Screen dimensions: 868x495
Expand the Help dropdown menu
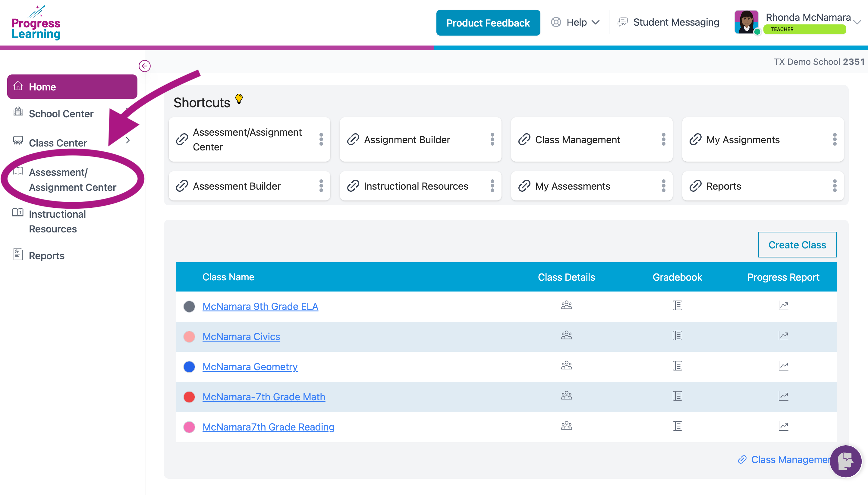575,22
